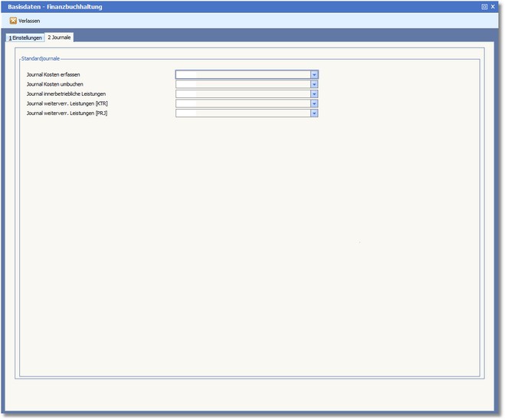This screenshot has height=420, width=505.
Task: Expand Journal innerbetriebliche Leistungen dropdown arrow
Action: coord(314,94)
